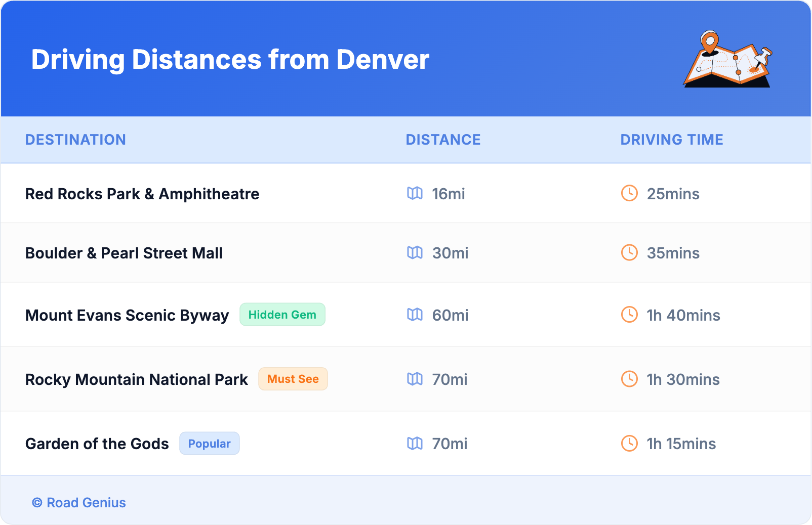Screen dimensions: 812x525
Task: Select the Popular badge
Action: pyautogui.click(x=209, y=444)
